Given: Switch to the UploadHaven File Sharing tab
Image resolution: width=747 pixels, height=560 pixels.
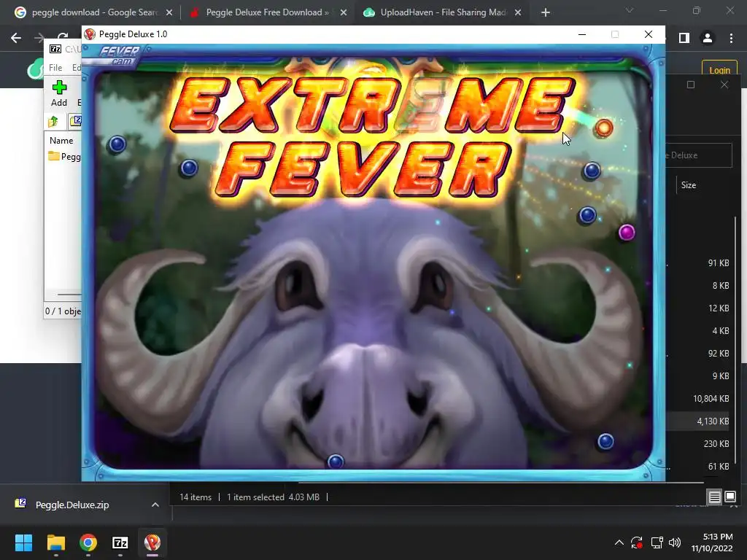Looking at the screenshot, I should 442,12.
